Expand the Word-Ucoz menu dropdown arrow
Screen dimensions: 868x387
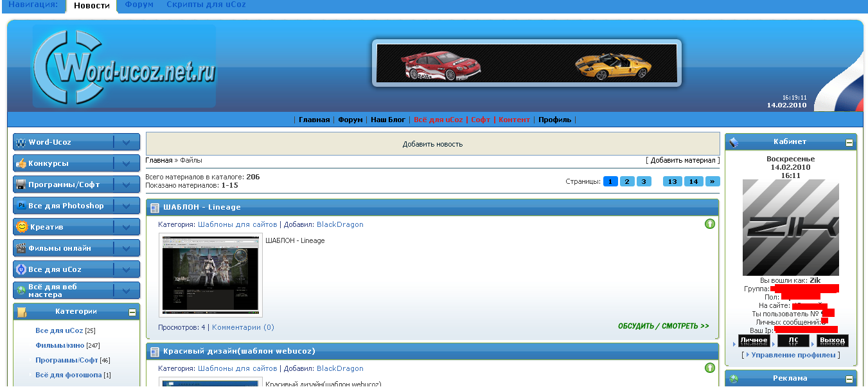126,142
